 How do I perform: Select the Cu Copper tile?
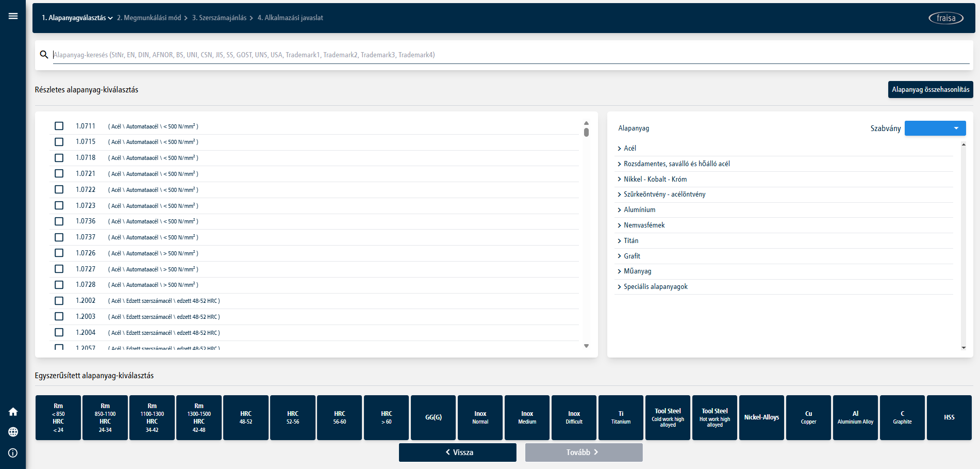click(x=808, y=417)
